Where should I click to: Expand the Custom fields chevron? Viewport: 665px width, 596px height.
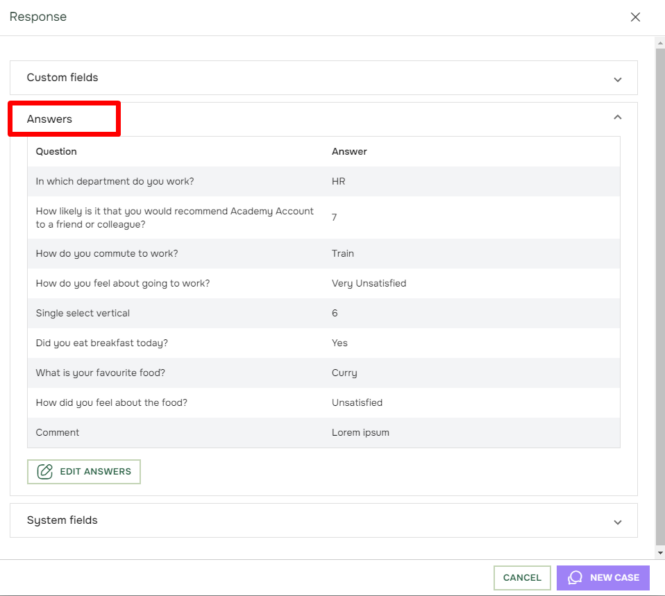coord(618,80)
